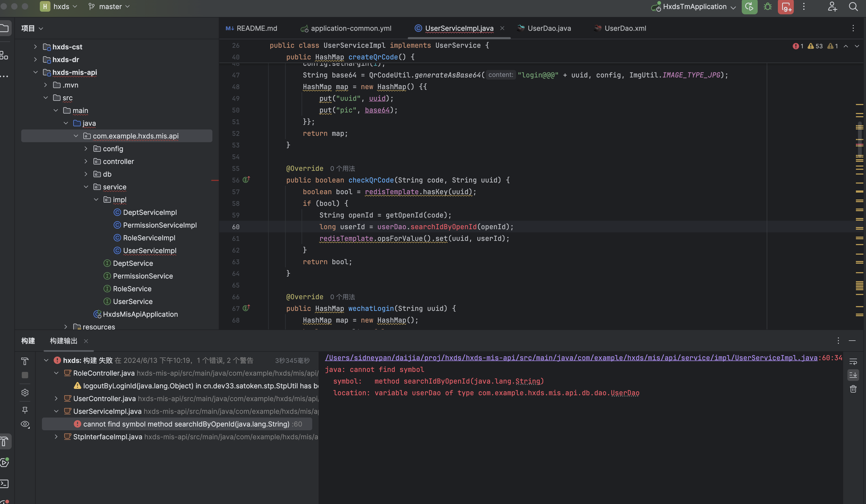Open editor tabs options menu
866x504 pixels.
tap(853, 28)
